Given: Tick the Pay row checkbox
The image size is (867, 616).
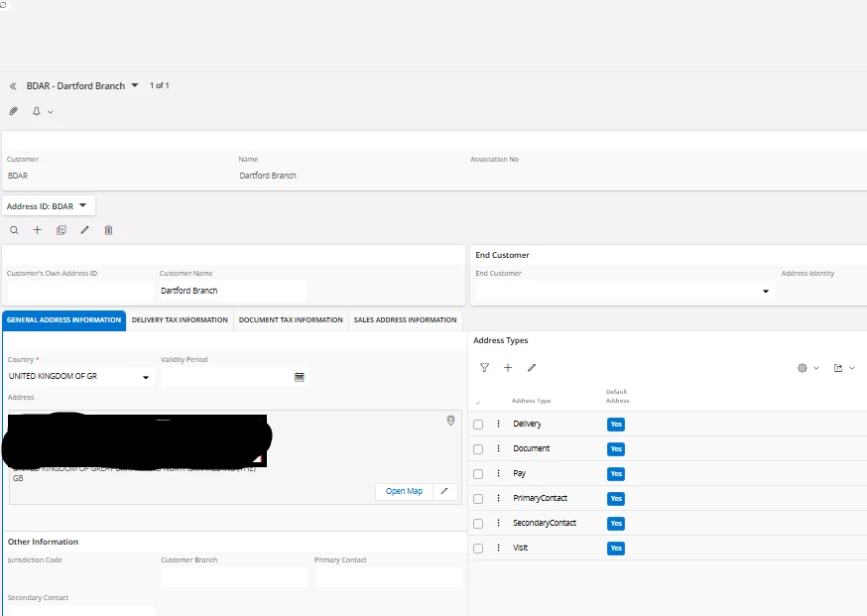Looking at the screenshot, I should [478, 474].
